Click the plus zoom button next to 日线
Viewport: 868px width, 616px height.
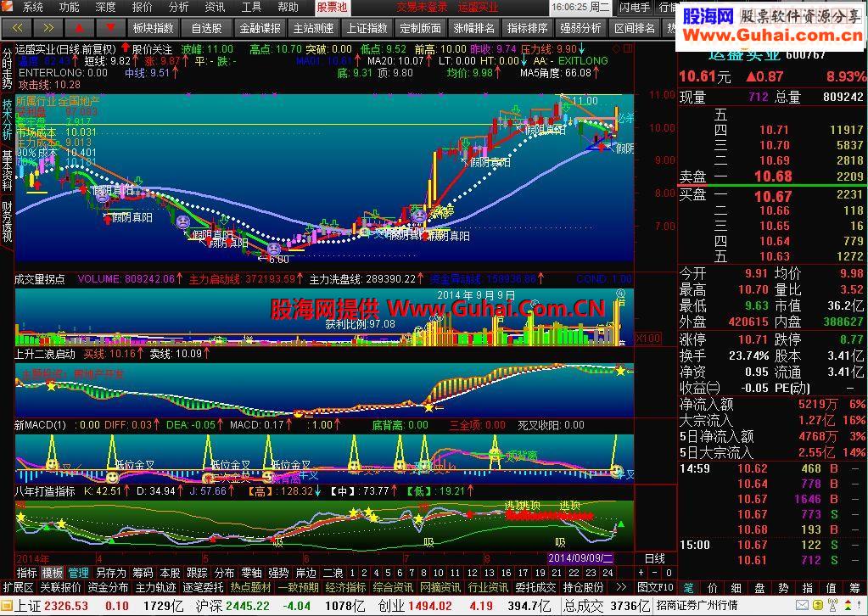click(641, 572)
